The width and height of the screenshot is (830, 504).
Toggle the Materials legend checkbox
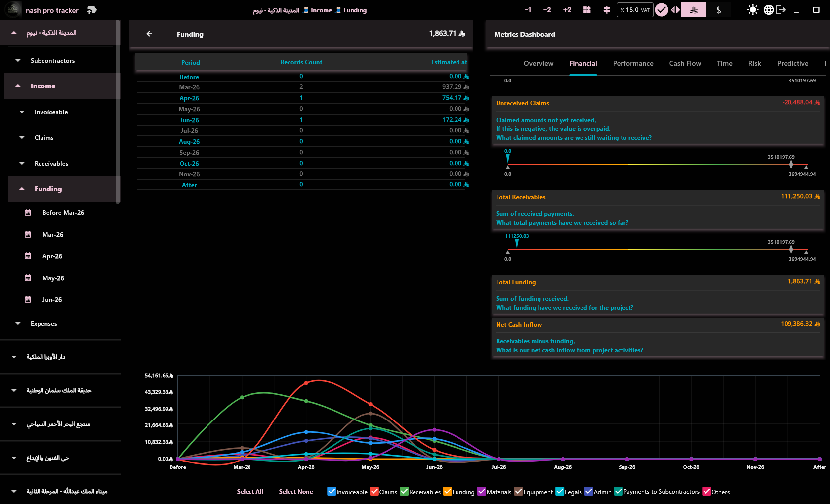[482, 491]
